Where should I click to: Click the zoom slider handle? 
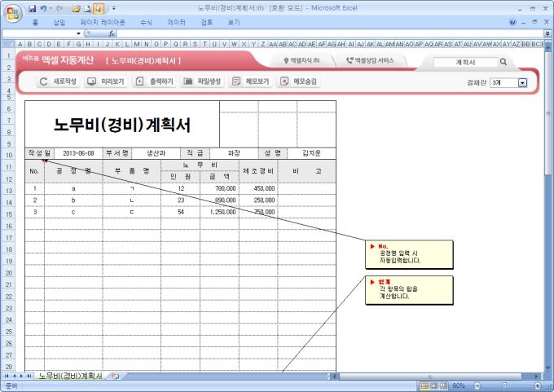pos(504,385)
